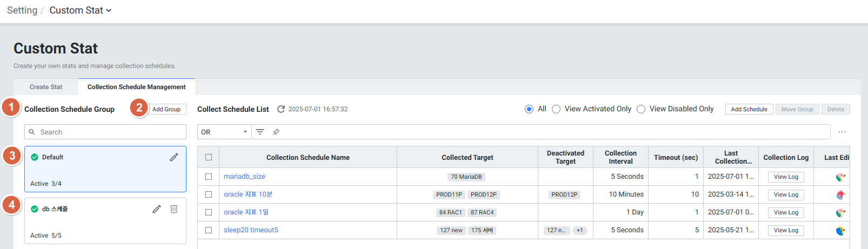Click the refresh icon beside the timestamp
Screen dimensions: 868x249
pos(281,109)
